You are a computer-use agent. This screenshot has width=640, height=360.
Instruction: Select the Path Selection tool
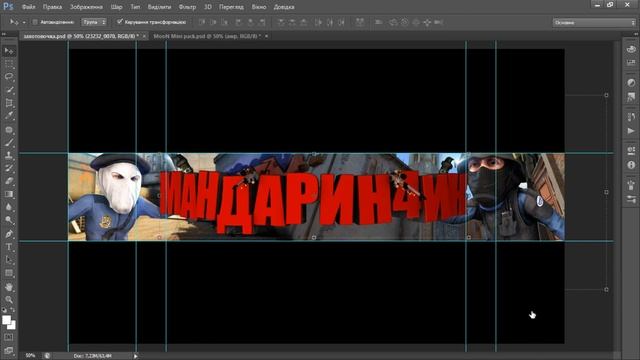[9, 260]
